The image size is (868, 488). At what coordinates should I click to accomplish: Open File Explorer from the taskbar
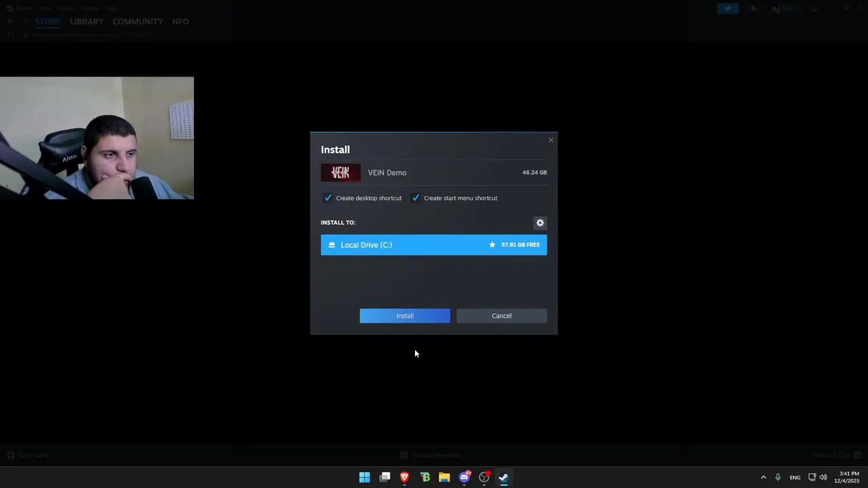click(444, 477)
